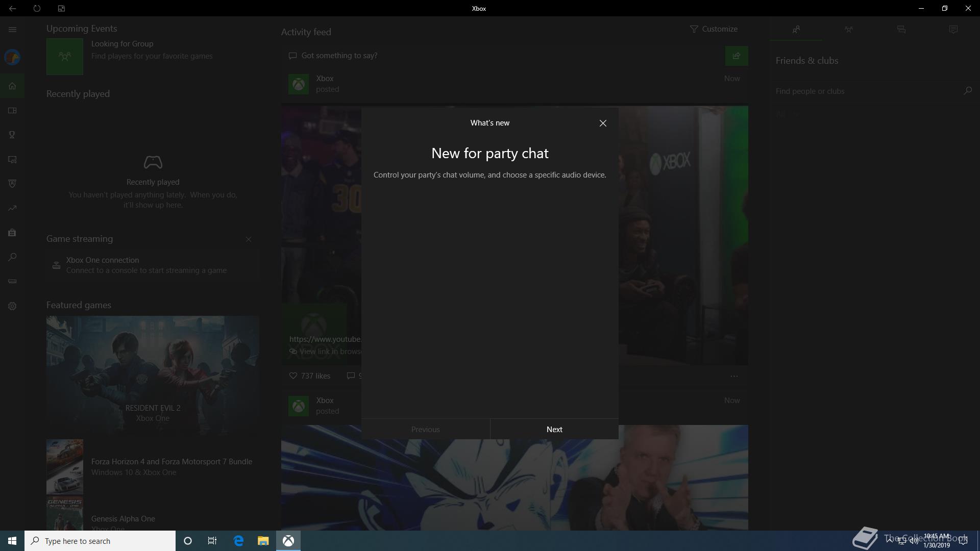
Task: Open Connection console icon in sidebar
Action: pos(12,282)
